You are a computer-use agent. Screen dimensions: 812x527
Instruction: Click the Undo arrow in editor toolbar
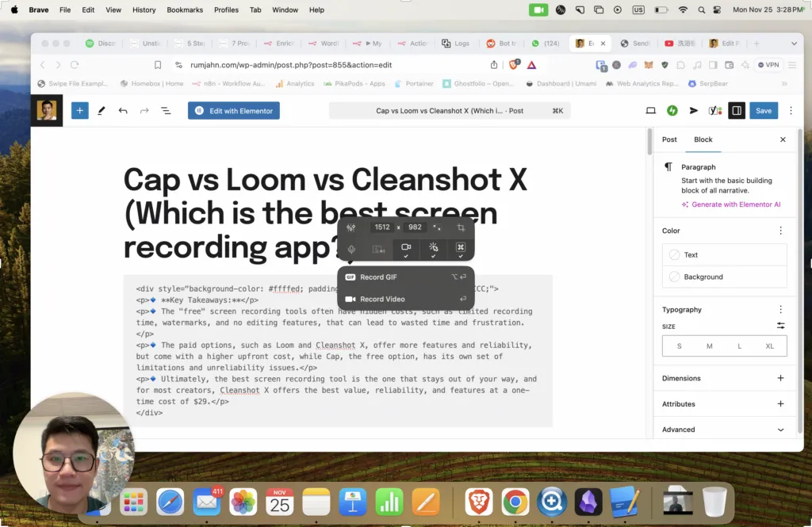pyautogui.click(x=123, y=111)
